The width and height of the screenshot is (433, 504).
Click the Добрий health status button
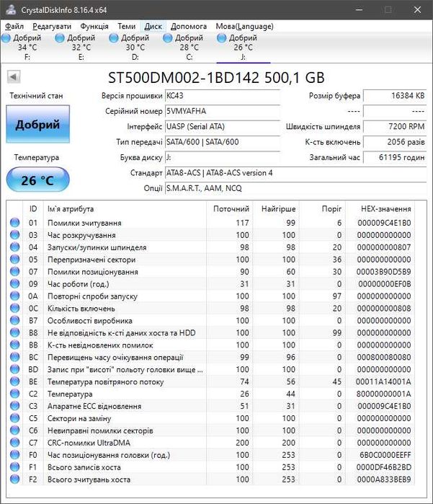38,124
